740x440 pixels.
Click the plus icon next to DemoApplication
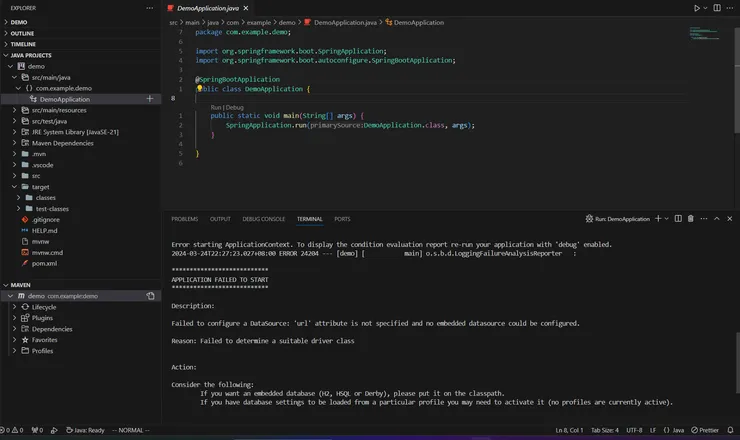click(x=150, y=99)
